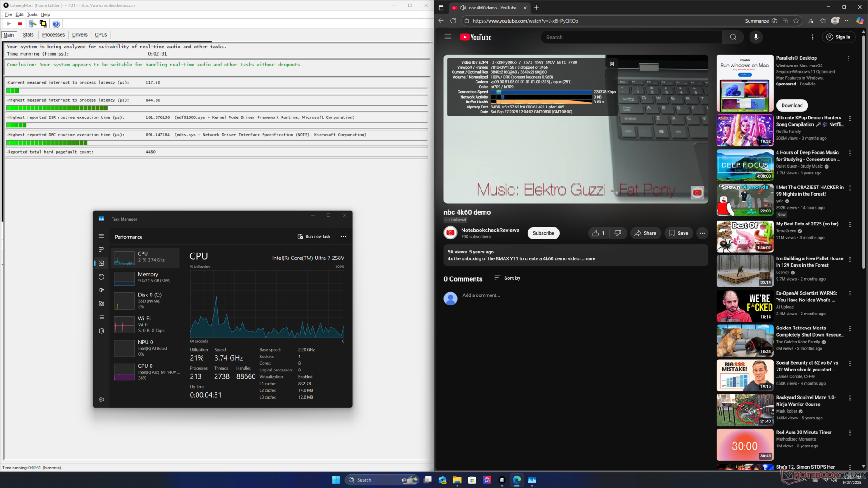This screenshot has width=868, height=488.
Task: Dislike the video with thumbs-down
Action: pos(618,233)
